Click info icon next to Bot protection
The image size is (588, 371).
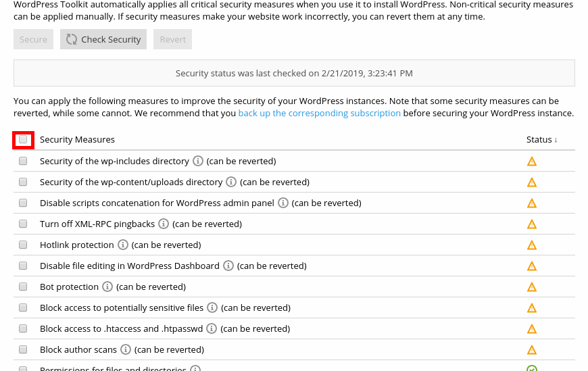coord(107,287)
